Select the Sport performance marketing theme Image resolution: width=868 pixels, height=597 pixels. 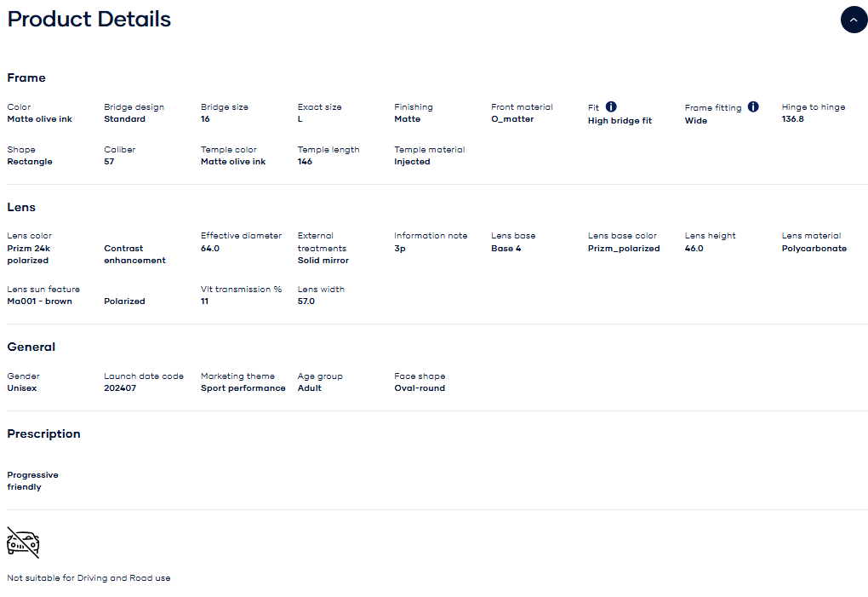[x=243, y=388]
